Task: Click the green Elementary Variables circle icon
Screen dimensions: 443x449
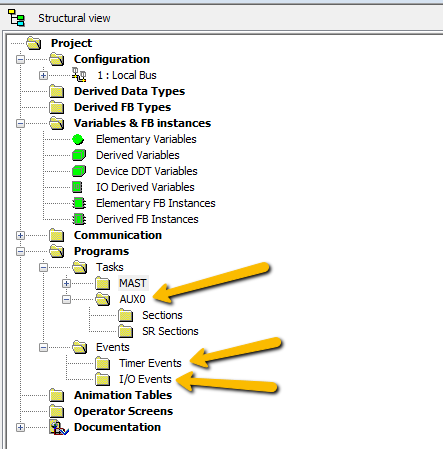Action: tap(78, 139)
